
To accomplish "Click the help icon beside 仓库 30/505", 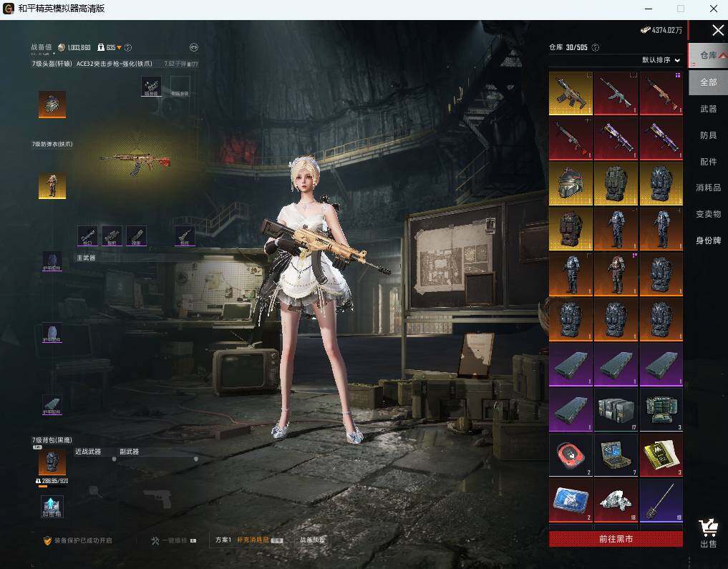I will pyautogui.click(x=596, y=47).
